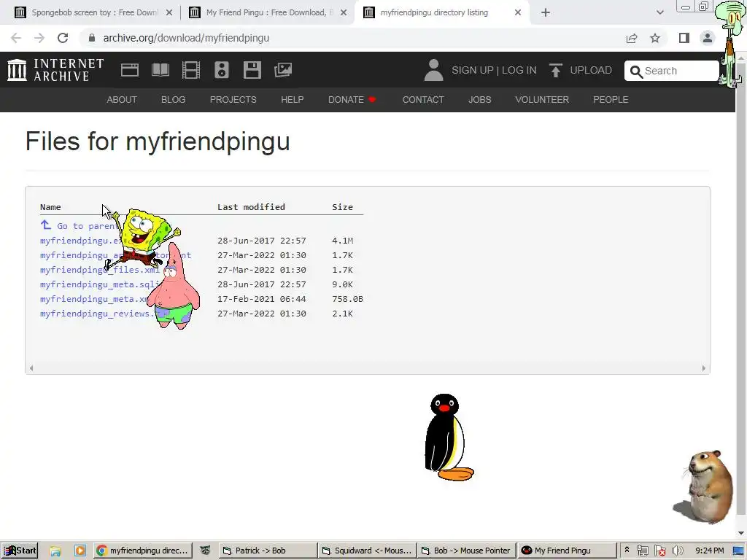
Task: Select Squidward <- Mouse taskbar button
Action: (x=367, y=551)
